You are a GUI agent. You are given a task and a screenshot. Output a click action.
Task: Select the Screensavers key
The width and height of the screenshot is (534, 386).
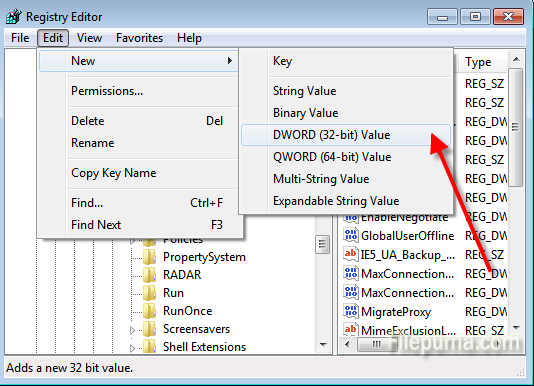(x=196, y=329)
